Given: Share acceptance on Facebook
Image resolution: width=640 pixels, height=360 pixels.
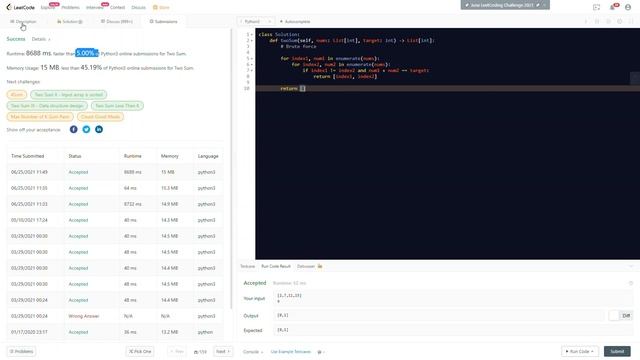Looking at the screenshot, I should coord(73,129).
